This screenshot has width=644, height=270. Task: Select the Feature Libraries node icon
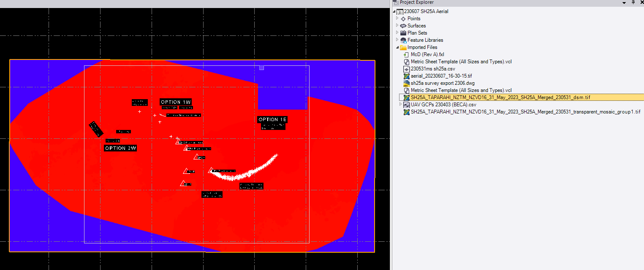(x=403, y=40)
